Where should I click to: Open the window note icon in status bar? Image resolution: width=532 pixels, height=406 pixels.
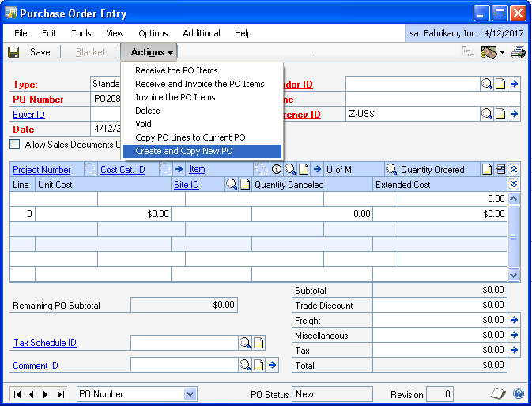[x=499, y=393]
